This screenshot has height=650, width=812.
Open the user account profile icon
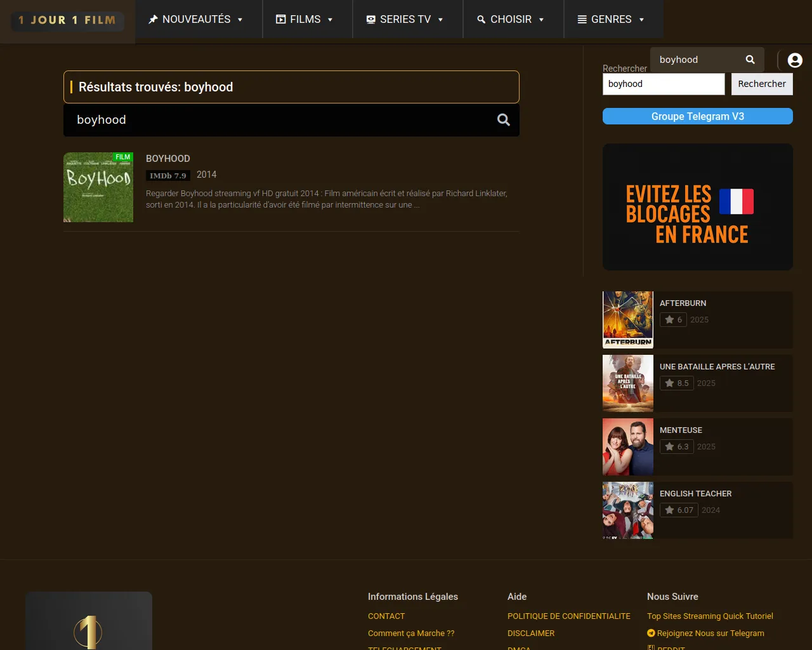pos(795,60)
